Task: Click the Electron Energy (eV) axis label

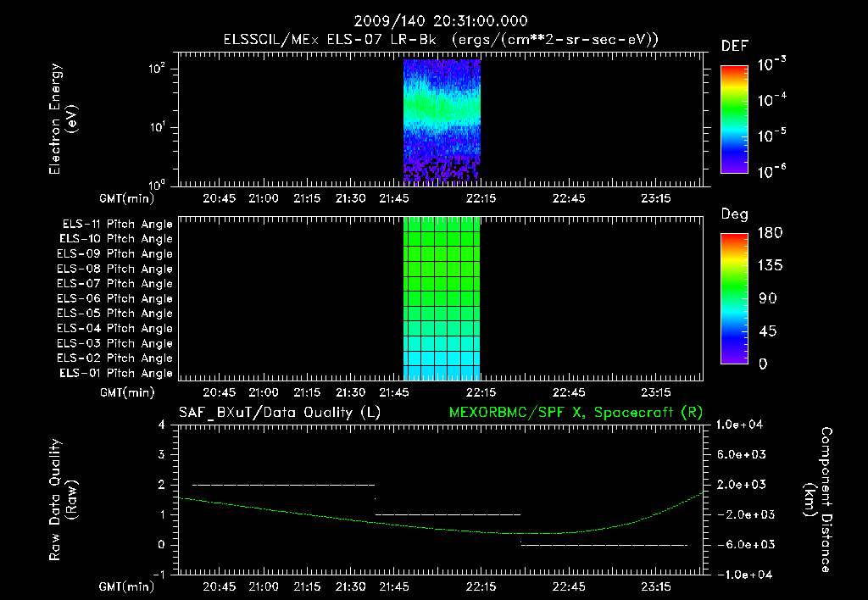Action: click(63, 119)
